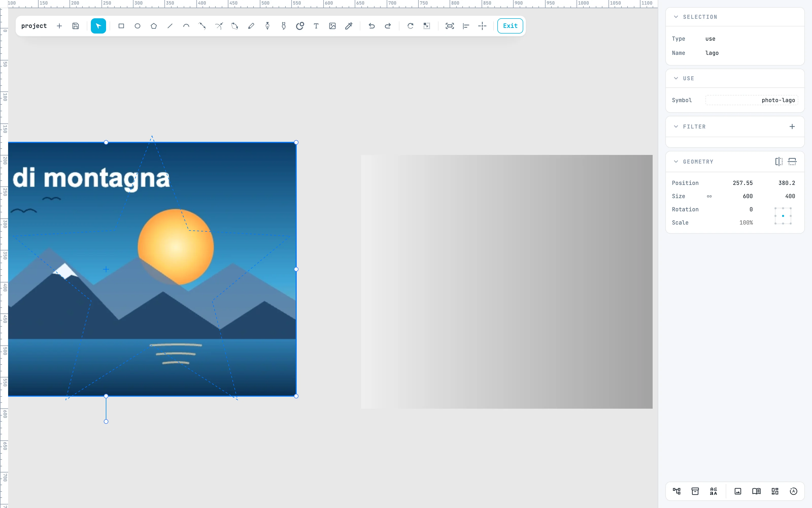The height and width of the screenshot is (508, 812).
Task: Open the layer tree panel icon
Action: [677, 491]
